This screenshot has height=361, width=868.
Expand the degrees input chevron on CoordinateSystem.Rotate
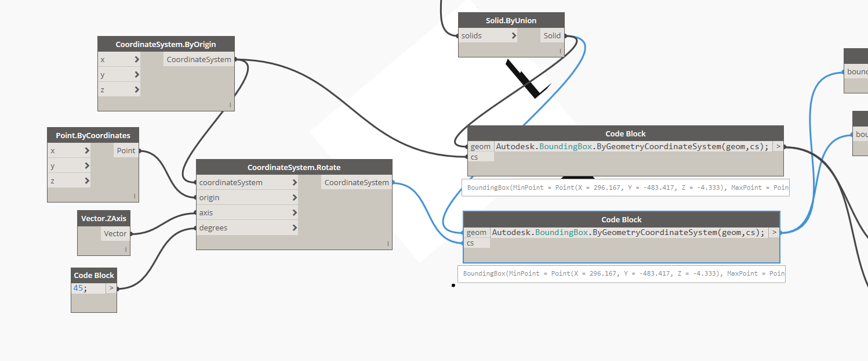(296, 228)
